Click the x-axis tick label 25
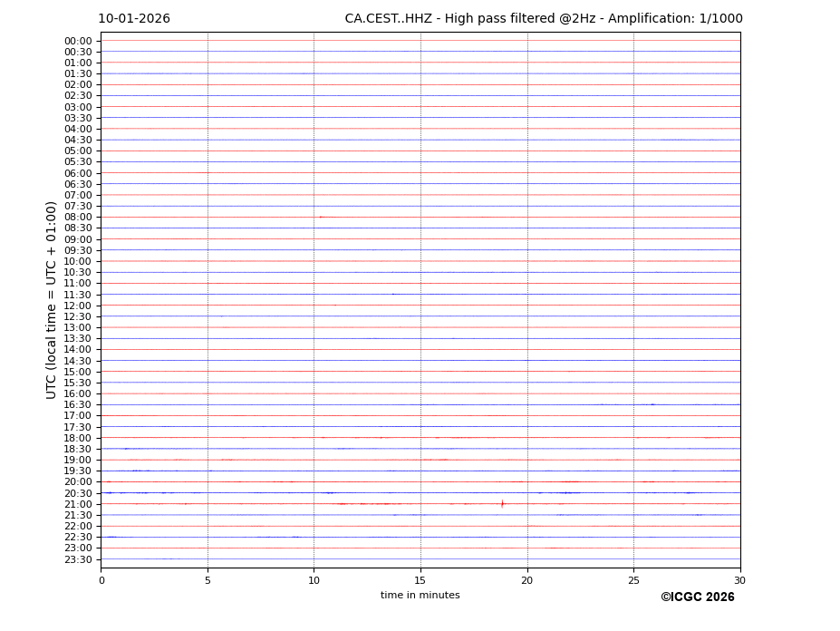The height and width of the screenshot is (631, 840). pyautogui.click(x=633, y=580)
